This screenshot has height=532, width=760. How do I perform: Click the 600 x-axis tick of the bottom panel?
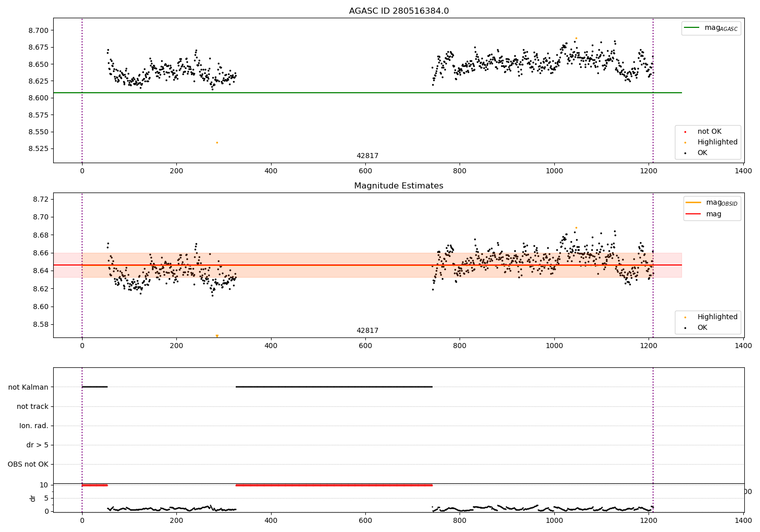click(365, 520)
